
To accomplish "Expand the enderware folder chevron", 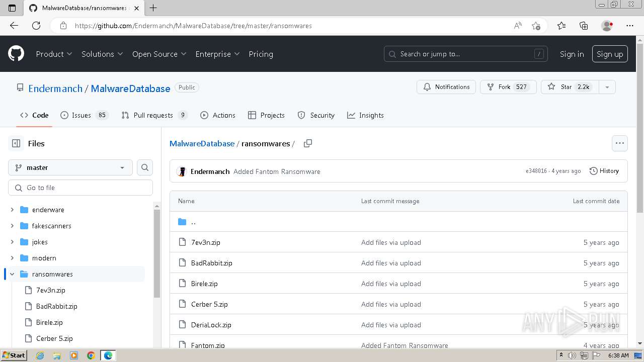I will point(12,210).
